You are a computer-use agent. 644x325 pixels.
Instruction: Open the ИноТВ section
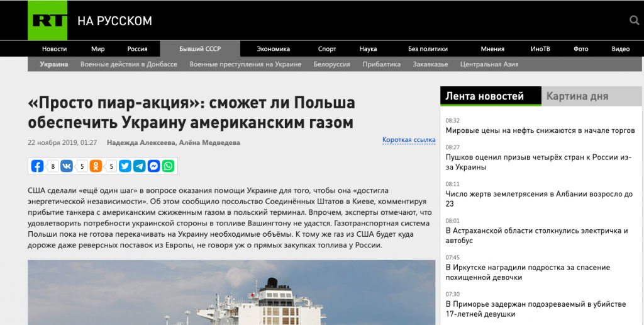point(540,49)
